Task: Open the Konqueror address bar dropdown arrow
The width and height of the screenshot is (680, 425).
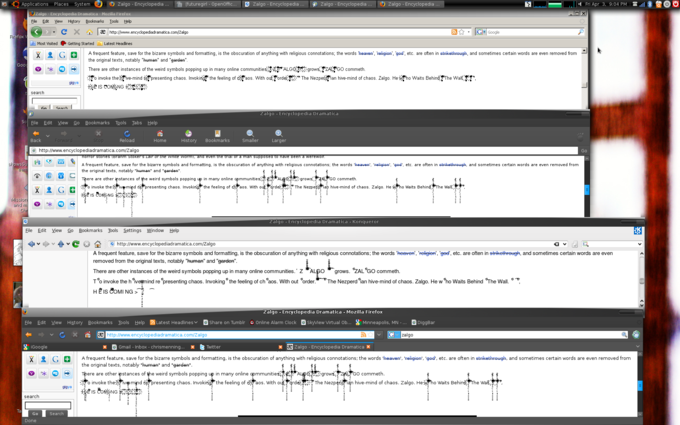Action: pos(564,244)
